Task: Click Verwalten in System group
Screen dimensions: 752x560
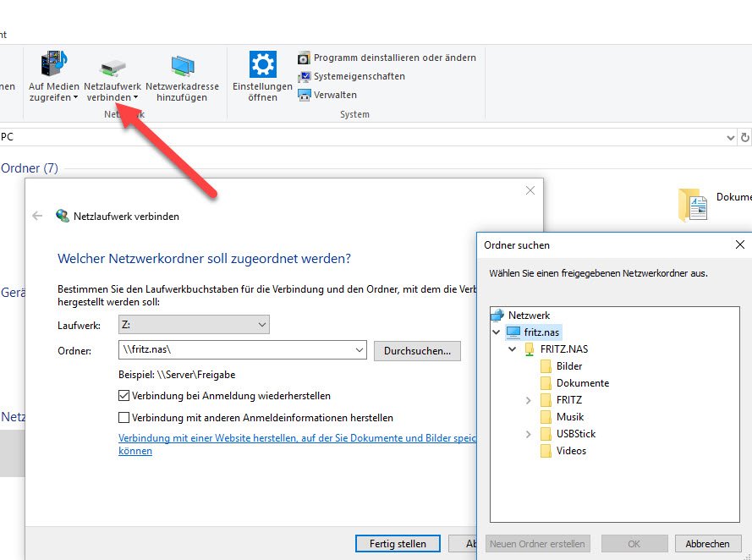Action: [327, 95]
